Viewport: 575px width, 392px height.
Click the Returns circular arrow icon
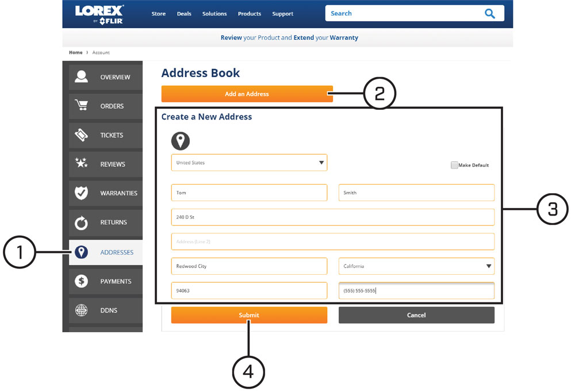click(81, 222)
